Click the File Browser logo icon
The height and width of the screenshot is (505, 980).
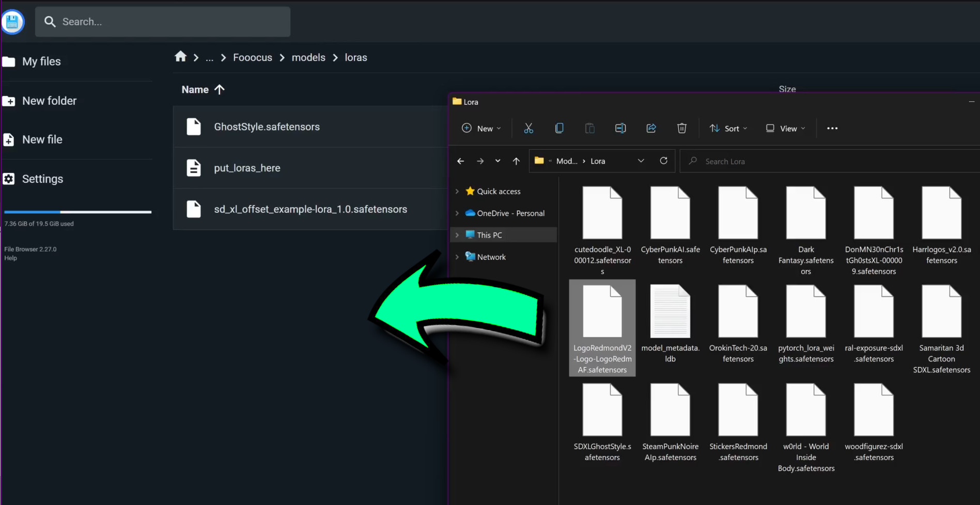[12, 22]
